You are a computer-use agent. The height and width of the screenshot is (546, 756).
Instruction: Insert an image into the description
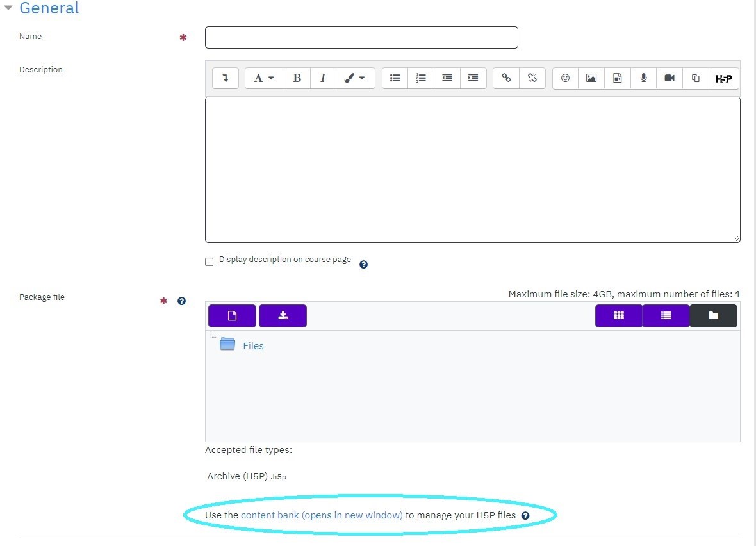click(591, 78)
